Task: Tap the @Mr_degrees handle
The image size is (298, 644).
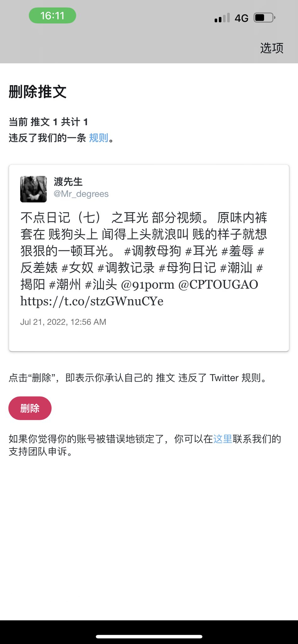Action: [81, 194]
